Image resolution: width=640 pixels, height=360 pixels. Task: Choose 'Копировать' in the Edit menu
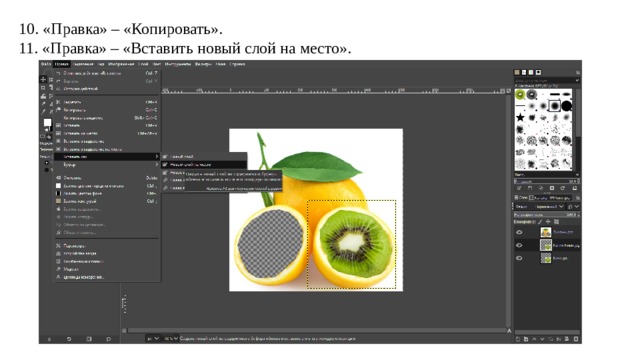[x=107, y=110]
